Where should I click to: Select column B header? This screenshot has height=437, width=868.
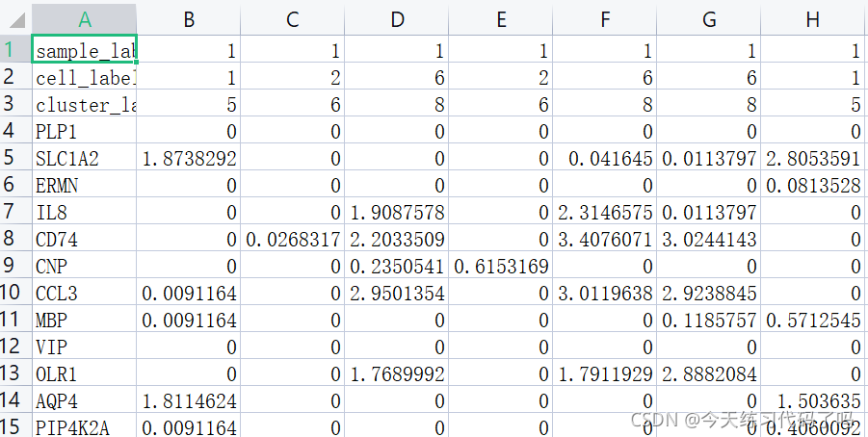pyautogui.click(x=189, y=19)
